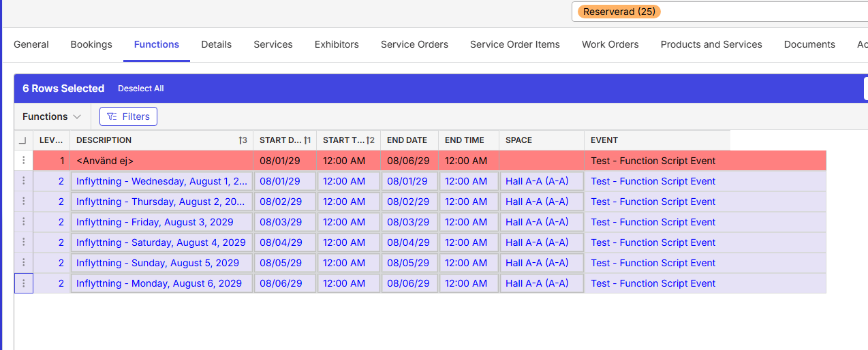Click Test - Function Script Event in Saturday row
Screen dimensions: 868x350
point(653,242)
